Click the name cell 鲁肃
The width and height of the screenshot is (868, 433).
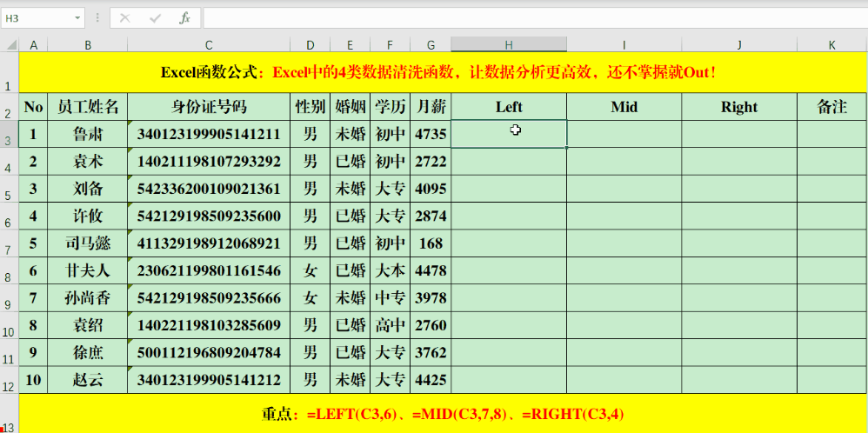(x=88, y=134)
